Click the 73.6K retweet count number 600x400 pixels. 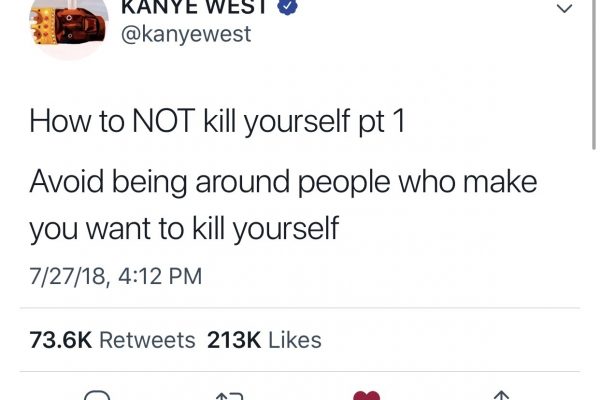pos(60,340)
